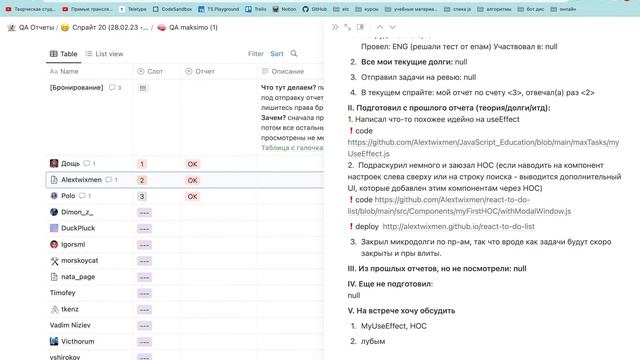Open the Dimon_z_ row
The width and height of the screenshot is (640, 360).
[x=77, y=212]
